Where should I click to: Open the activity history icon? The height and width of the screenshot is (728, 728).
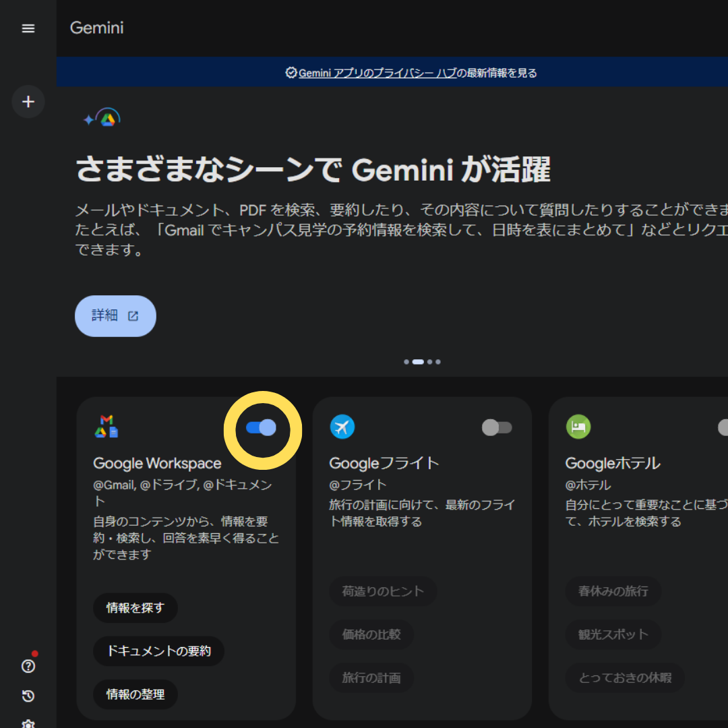(28, 696)
